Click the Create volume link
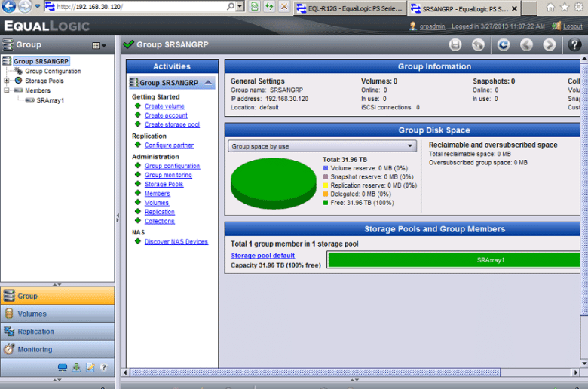This screenshot has height=389, width=588. (x=164, y=106)
